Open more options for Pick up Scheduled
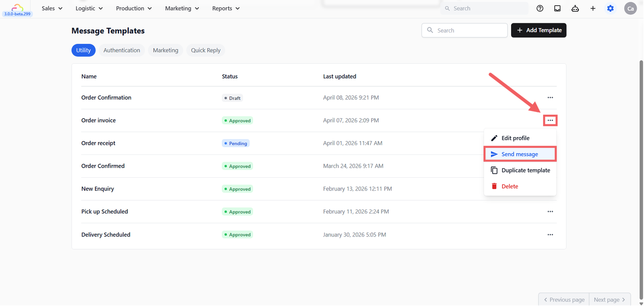Image resolution: width=644 pixels, height=306 pixels. [x=550, y=212]
